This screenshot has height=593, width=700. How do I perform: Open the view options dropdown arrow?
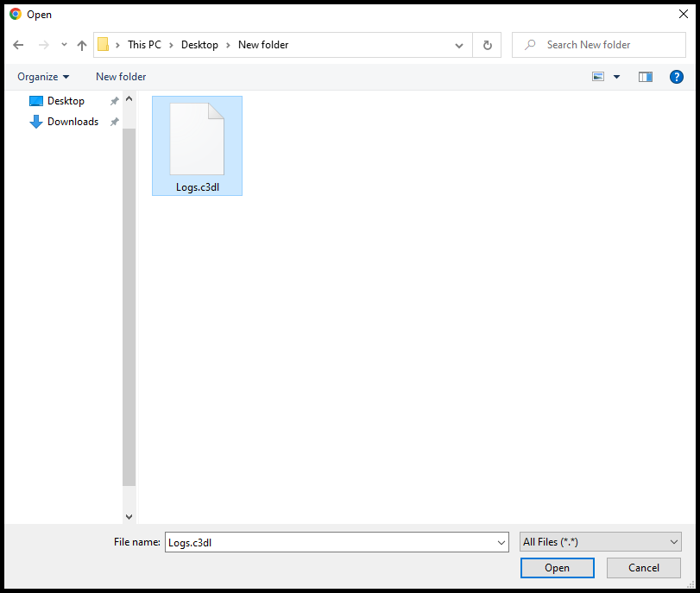[x=616, y=77]
